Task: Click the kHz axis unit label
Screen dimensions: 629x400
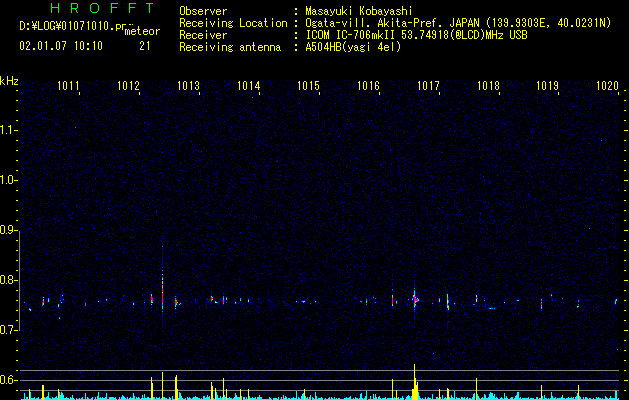Action: click(9, 81)
